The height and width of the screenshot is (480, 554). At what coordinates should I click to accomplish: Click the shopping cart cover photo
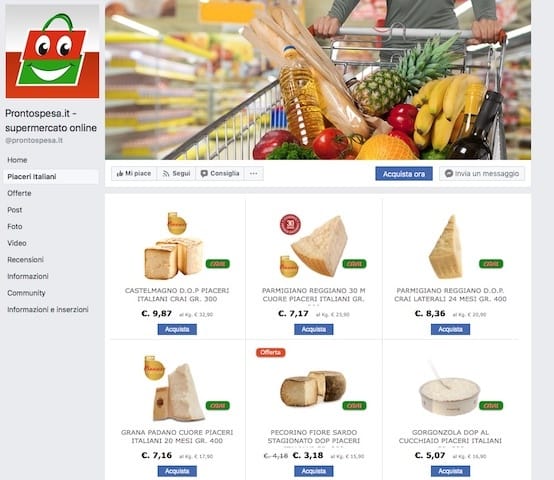[x=318, y=80]
